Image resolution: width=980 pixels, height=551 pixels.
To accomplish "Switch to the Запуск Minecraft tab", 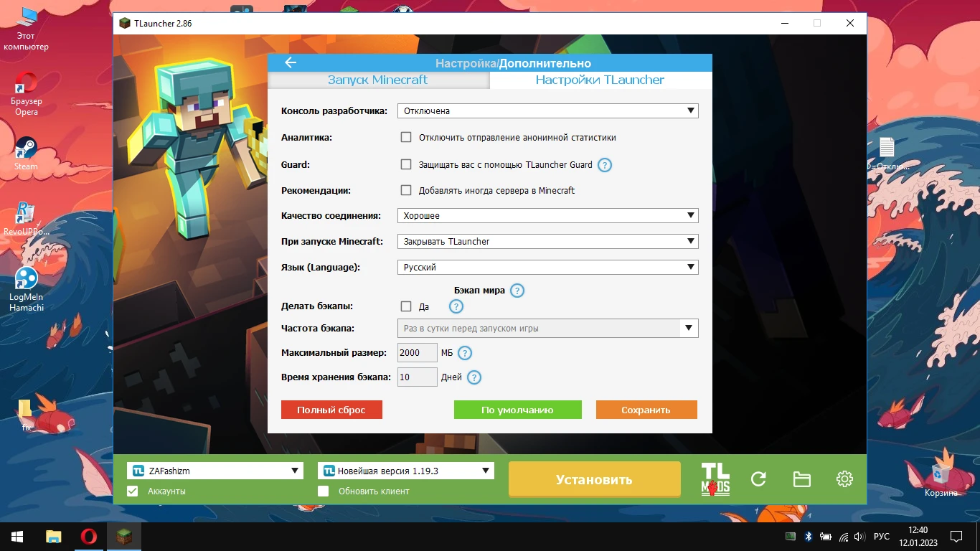I will point(378,81).
